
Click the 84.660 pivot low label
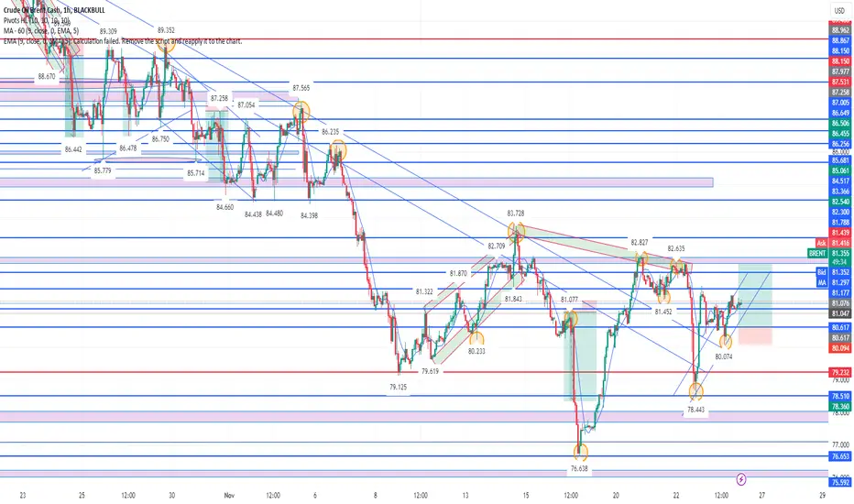(224, 207)
